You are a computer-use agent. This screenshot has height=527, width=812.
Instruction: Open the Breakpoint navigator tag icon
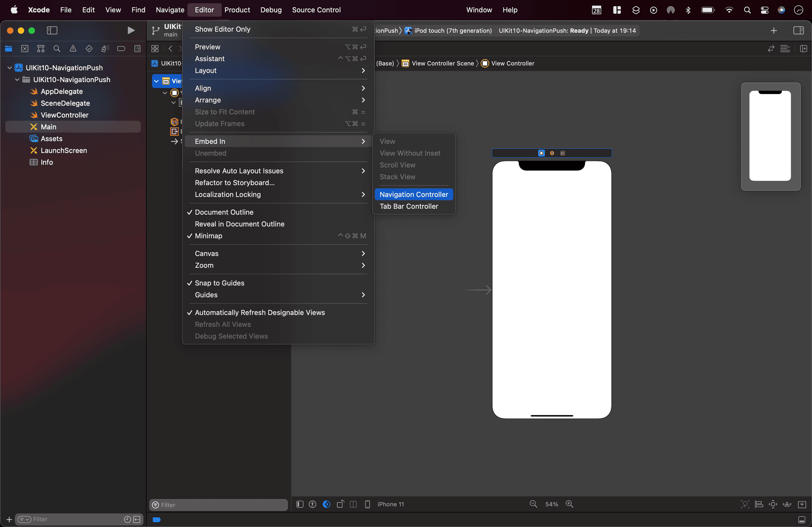(121, 48)
